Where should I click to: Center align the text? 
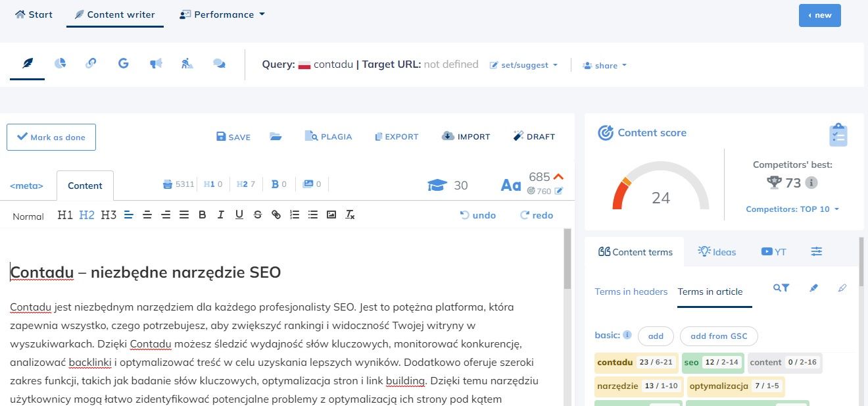(147, 215)
